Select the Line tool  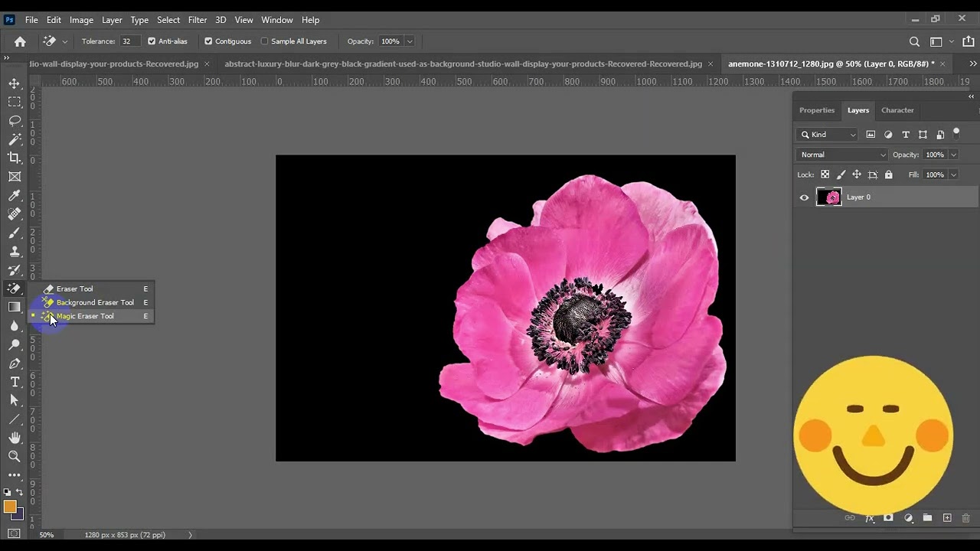(15, 419)
